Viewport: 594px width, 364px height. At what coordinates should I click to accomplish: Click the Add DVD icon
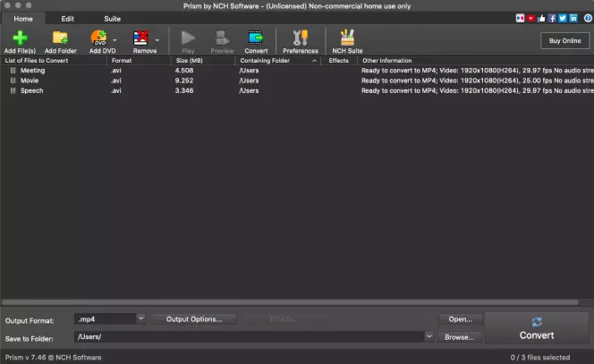pyautogui.click(x=99, y=38)
